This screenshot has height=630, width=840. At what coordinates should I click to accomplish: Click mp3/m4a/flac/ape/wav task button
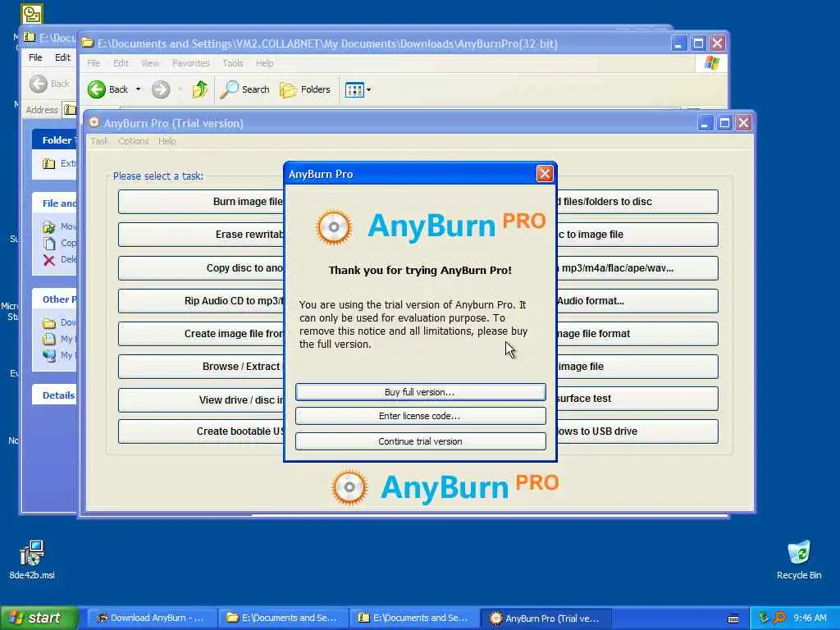[637, 268]
